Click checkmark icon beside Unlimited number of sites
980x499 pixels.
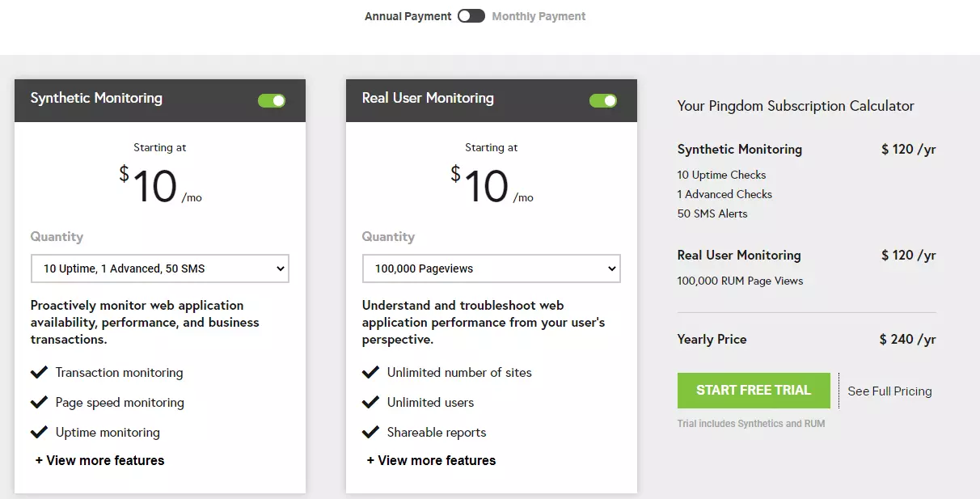[x=370, y=372]
